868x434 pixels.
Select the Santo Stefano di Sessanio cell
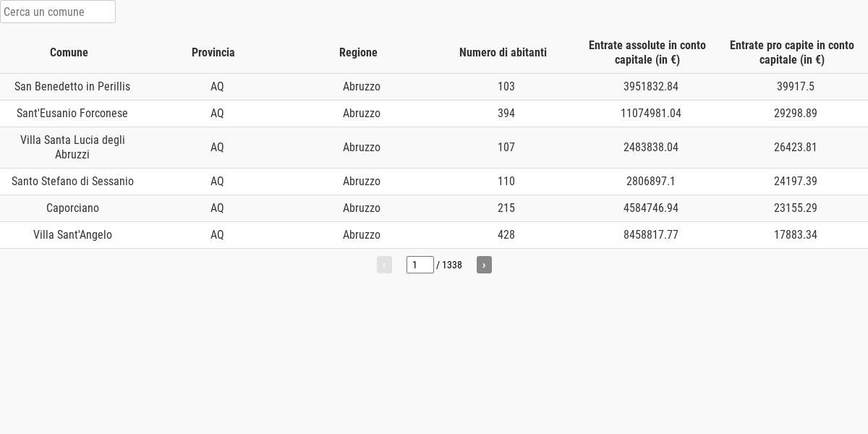pyautogui.click(x=72, y=182)
